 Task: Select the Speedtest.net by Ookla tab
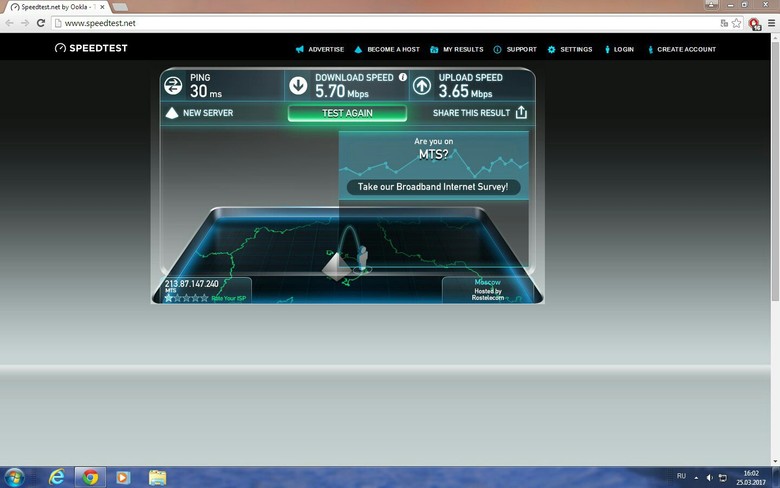pos(56,7)
